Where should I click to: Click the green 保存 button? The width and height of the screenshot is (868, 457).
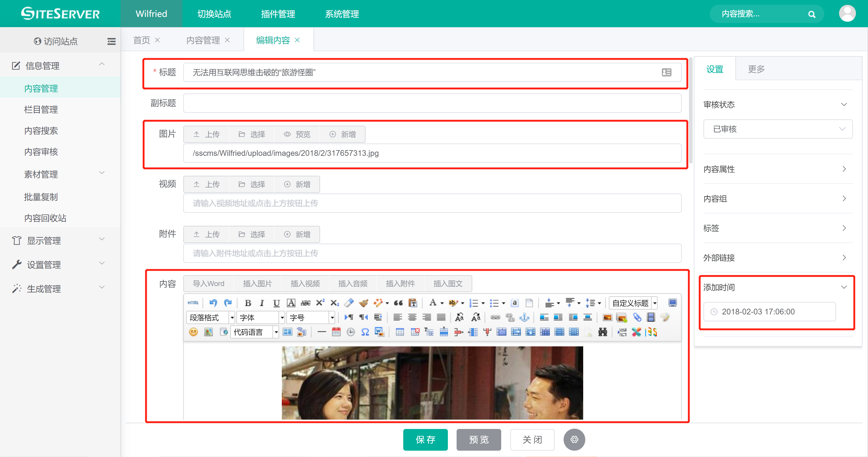425,440
